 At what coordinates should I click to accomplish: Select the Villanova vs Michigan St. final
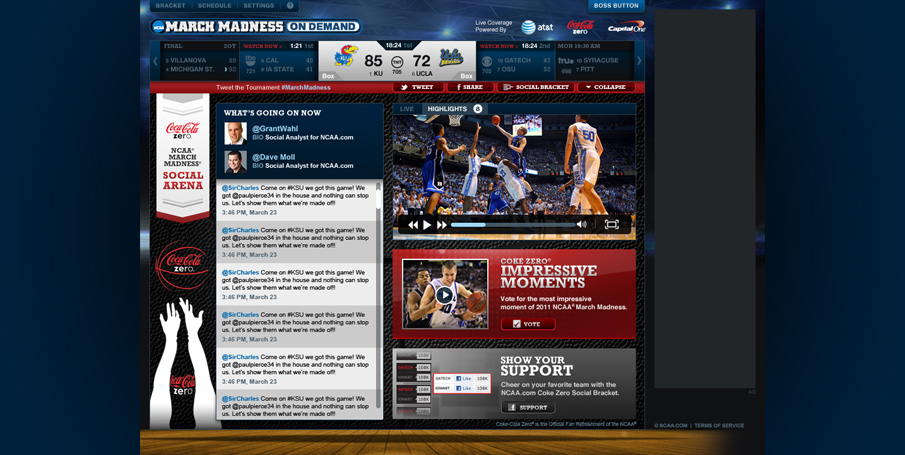[x=200, y=61]
